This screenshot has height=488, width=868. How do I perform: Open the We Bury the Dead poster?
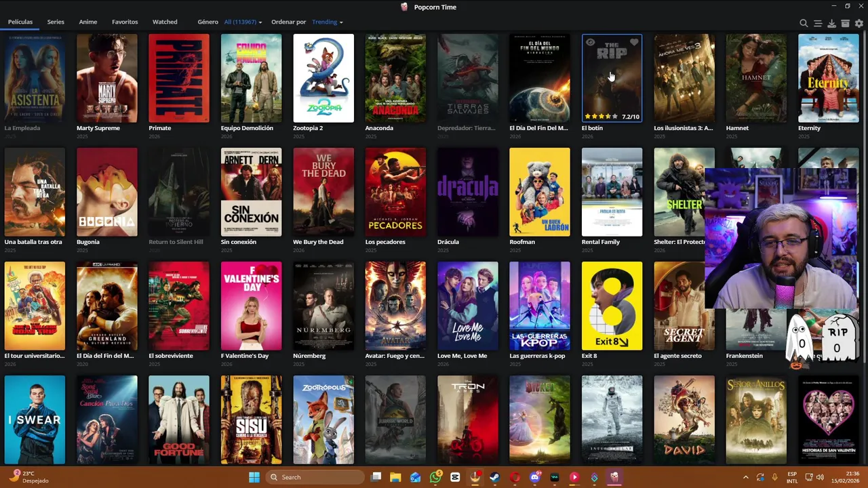(323, 192)
